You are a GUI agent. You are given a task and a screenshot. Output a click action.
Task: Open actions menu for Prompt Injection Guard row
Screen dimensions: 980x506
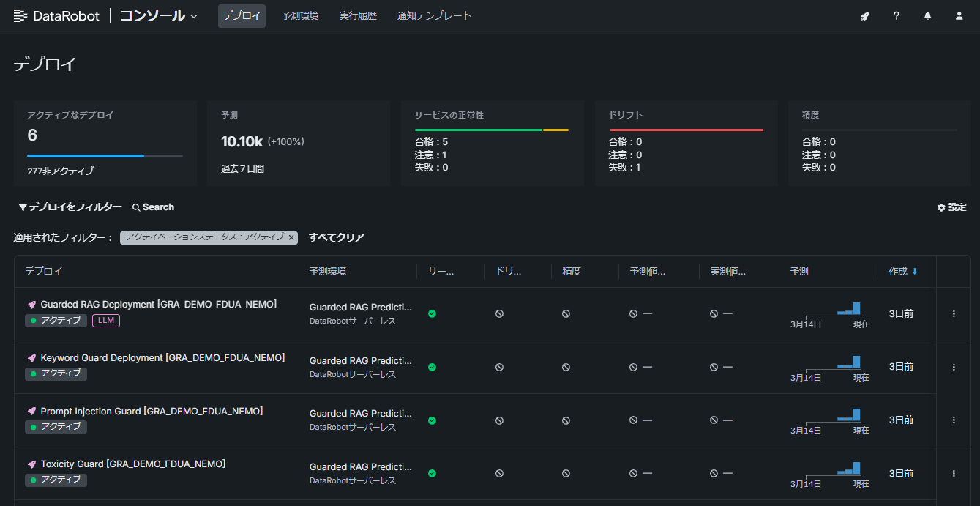tap(954, 420)
